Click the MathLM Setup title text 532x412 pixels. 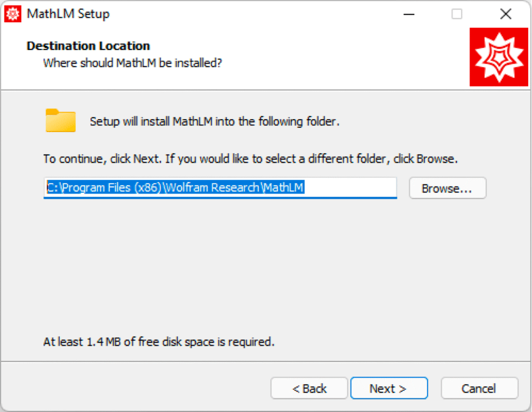(68, 14)
